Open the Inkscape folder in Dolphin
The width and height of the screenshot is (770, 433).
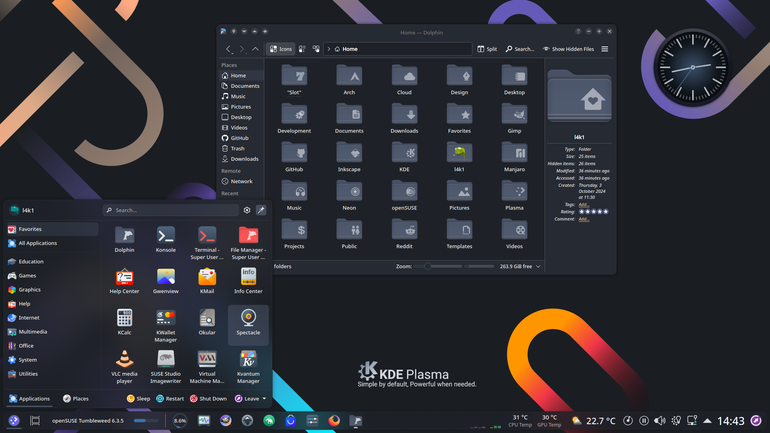point(349,157)
